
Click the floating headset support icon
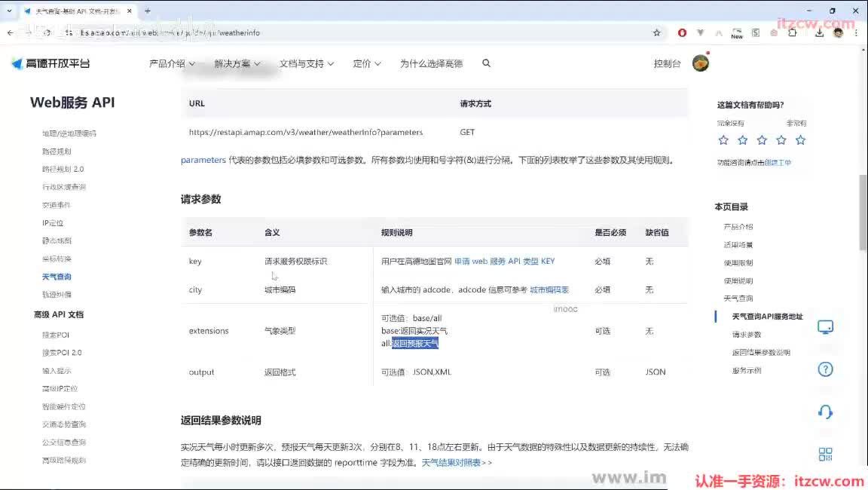pos(825,412)
